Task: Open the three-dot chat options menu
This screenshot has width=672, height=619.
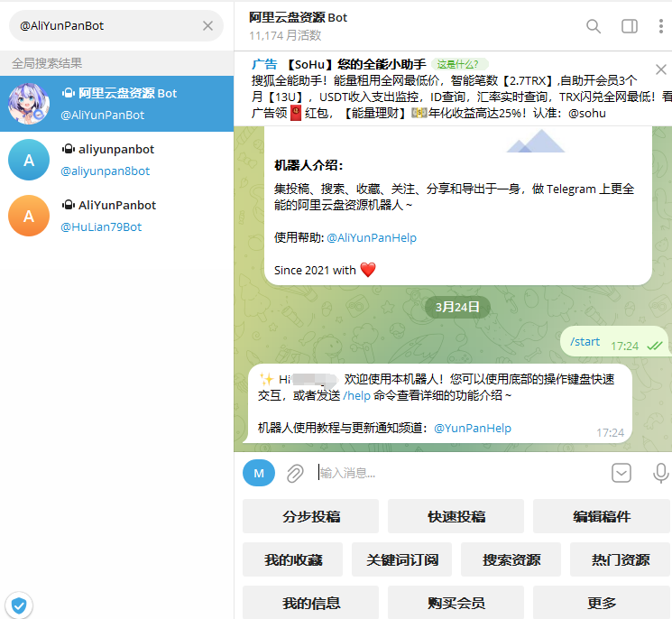Action: pyautogui.click(x=661, y=26)
